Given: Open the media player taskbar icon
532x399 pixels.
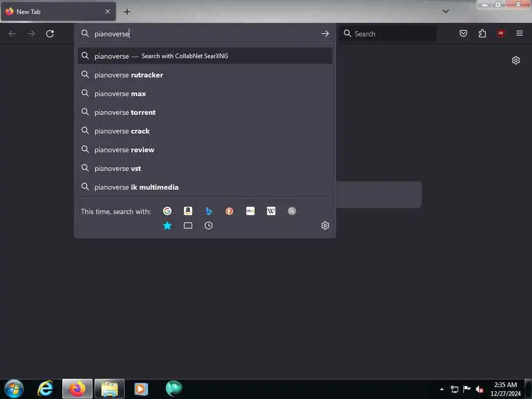Looking at the screenshot, I should click(x=141, y=389).
